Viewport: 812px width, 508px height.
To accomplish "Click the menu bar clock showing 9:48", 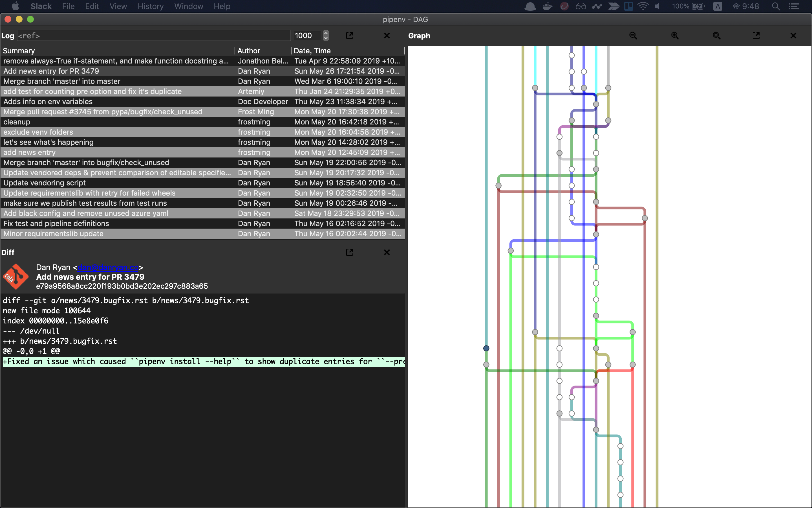I will tap(745, 6).
